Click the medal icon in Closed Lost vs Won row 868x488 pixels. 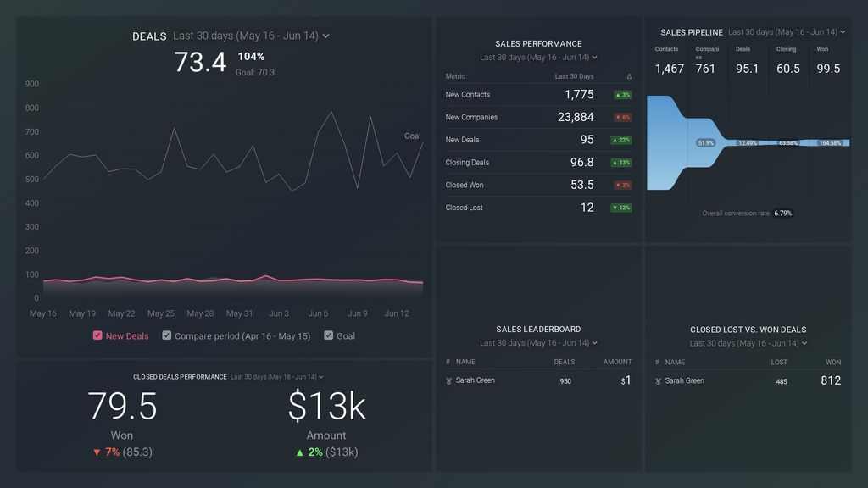tap(659, 380)
